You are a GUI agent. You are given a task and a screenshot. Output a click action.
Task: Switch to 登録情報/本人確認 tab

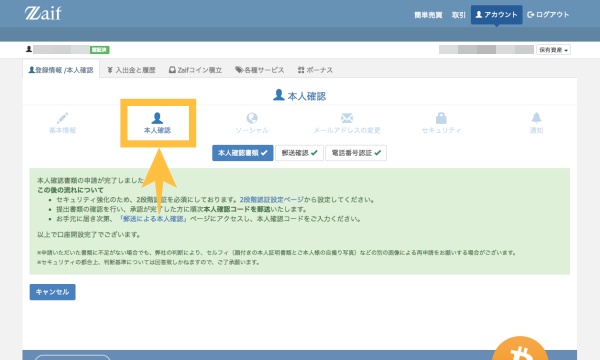[61, 70]
